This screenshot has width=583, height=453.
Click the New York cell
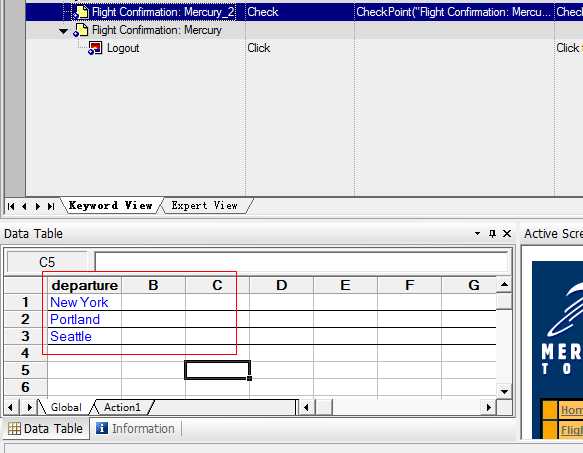pyautogui.click(x=85, y=302)
